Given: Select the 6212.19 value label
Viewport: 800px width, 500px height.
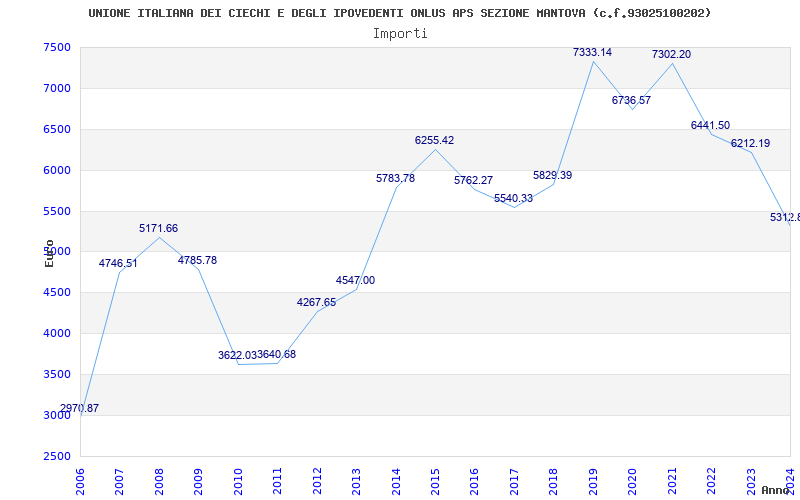Looking at the screenshot, I should click(751, 144).
